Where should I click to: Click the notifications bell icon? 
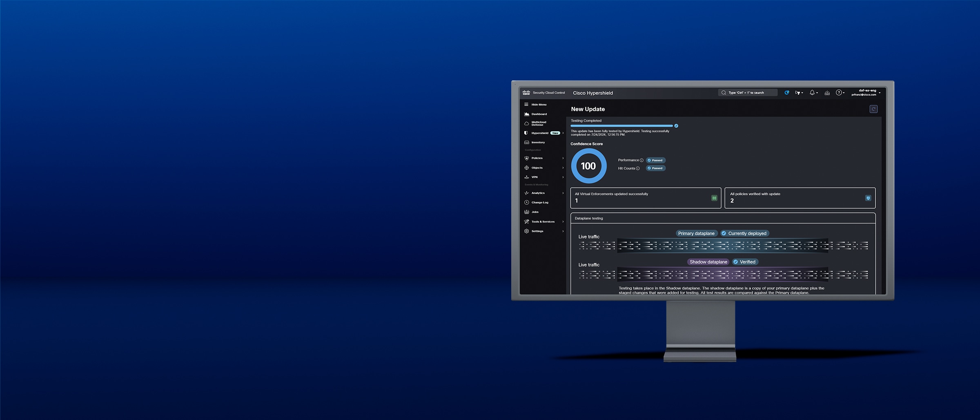(x=812, y=93)
